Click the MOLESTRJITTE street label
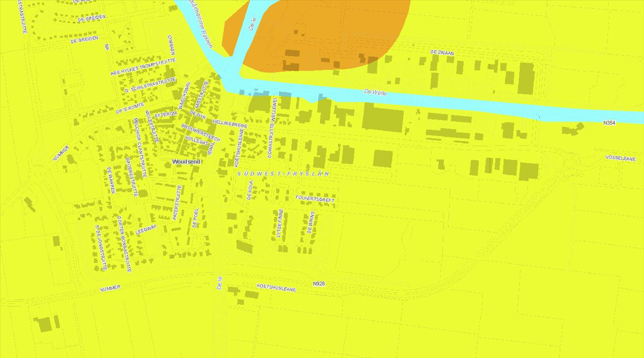This screenshot has height=358, width=644. pyautogui.click(x=152, y=126)
